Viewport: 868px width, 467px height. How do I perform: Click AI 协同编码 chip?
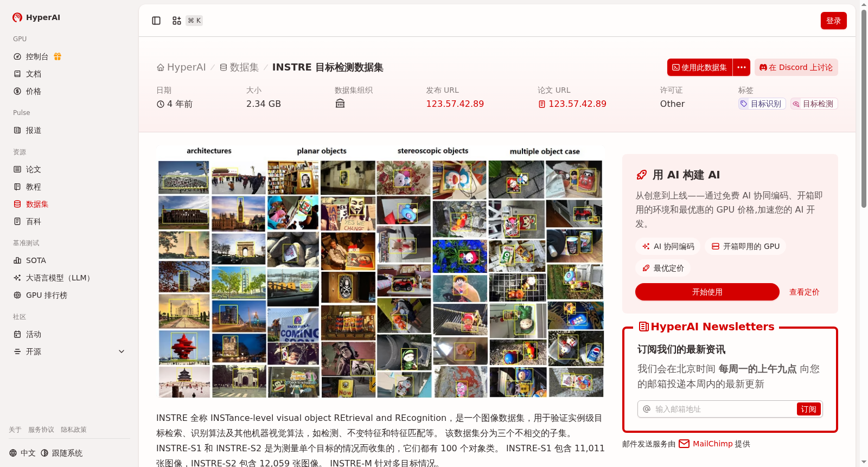click(668, 246)
